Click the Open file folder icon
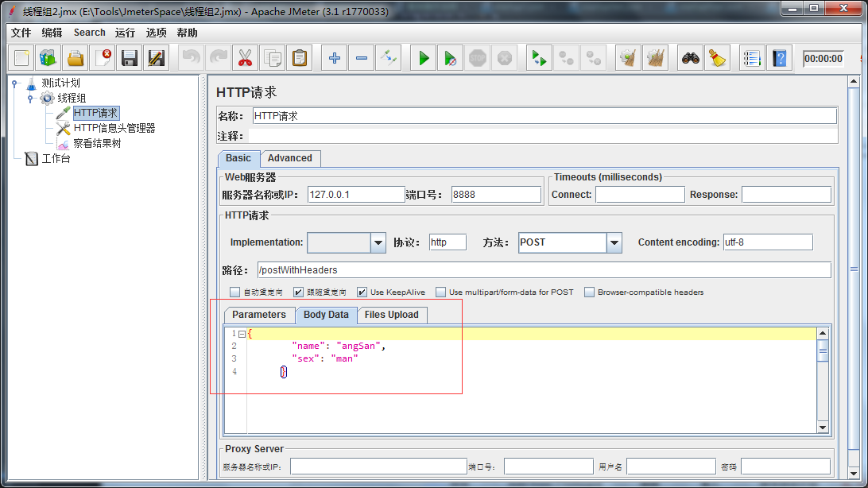 [x=76, y=58]
